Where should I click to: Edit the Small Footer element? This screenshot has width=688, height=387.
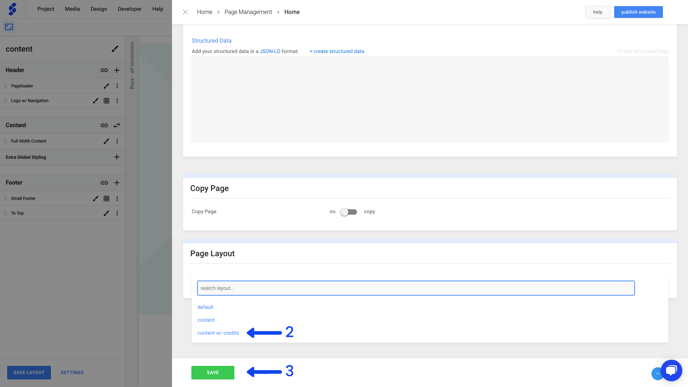(95, 198)
